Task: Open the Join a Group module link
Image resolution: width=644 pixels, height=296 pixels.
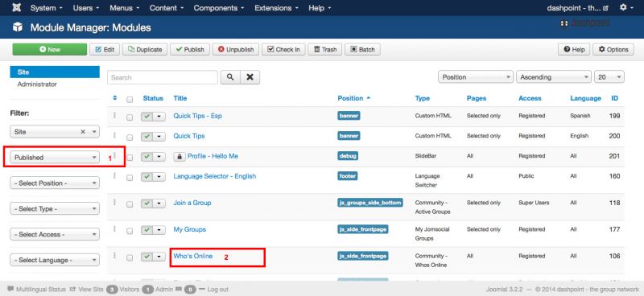Action: point(192,203)
